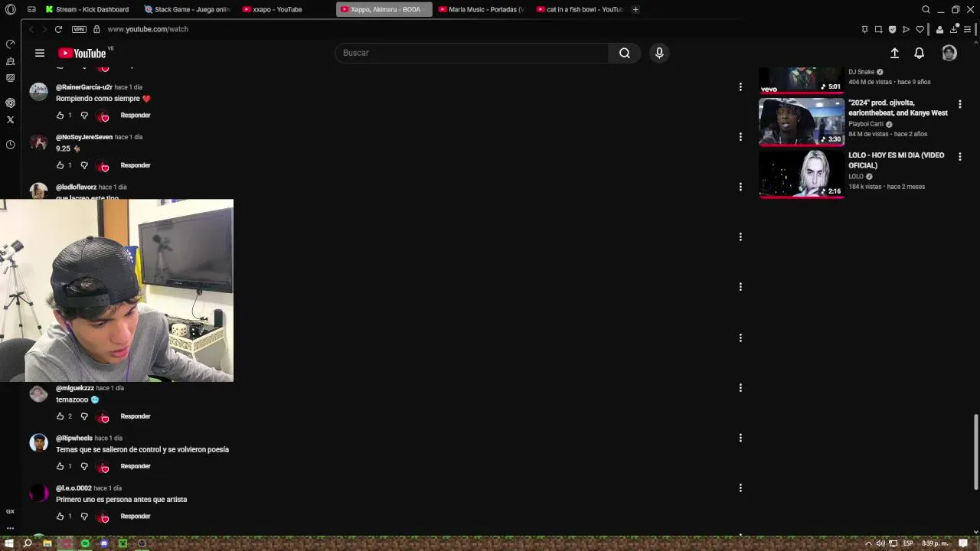Open the Windows notification center icon
Viewport: 980px width, 551px height.
click(x=963, y=543)
